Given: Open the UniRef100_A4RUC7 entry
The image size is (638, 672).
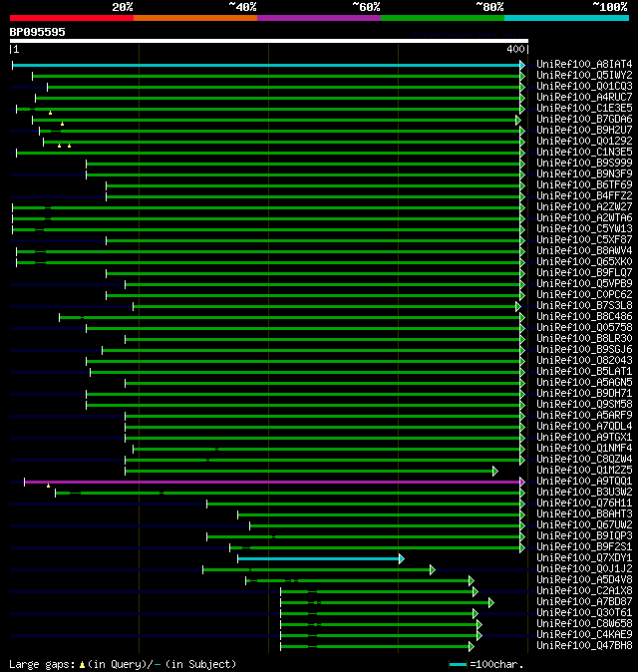Looking at the screenshot, I should (584, 98).
